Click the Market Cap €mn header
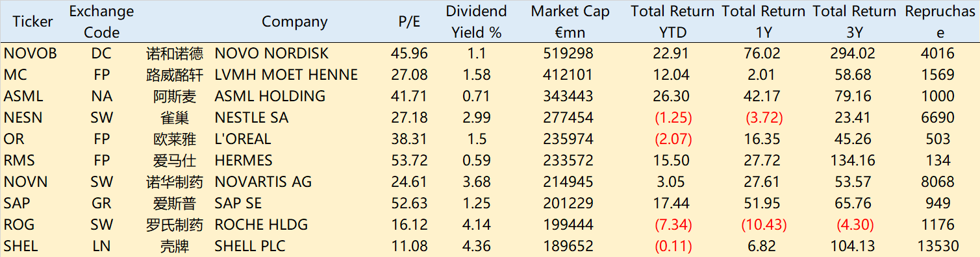The image size is (980, 257). point(570,21)
